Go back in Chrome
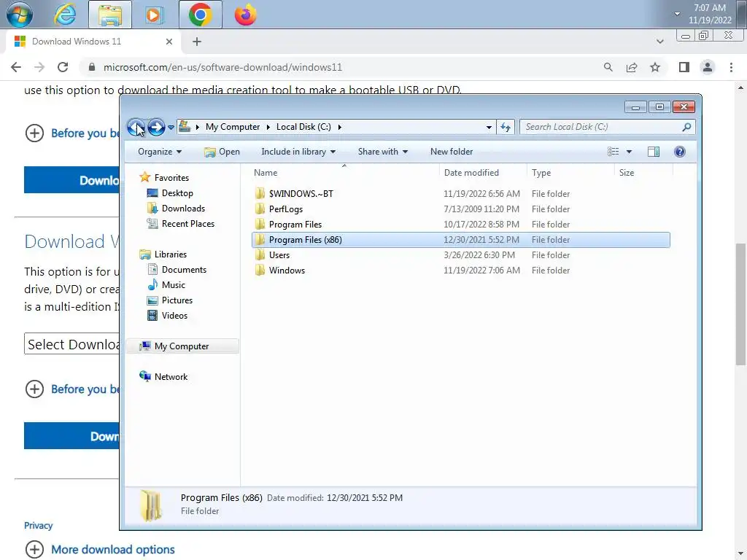The height and width of the screenshot is (560, 747). 16,67
